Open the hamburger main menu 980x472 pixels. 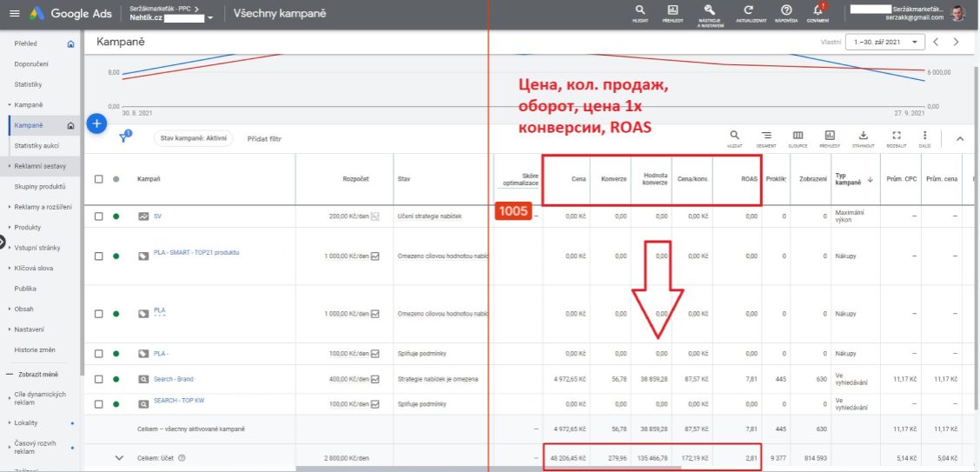(x=12, y=14)
